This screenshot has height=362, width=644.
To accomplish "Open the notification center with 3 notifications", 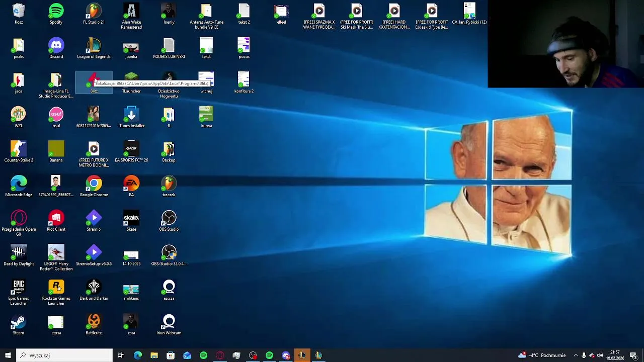I will point(633,355).
